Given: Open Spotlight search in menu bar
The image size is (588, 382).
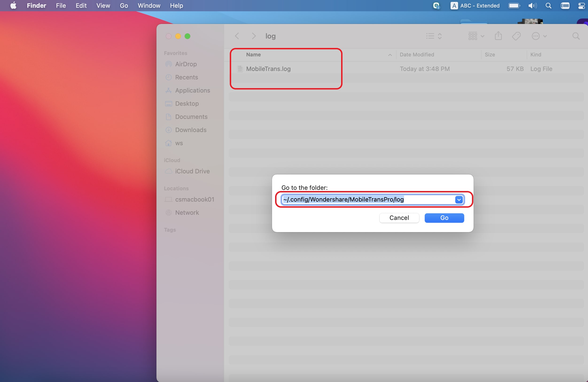Looking at the screenshot, I should pos(549,5).
